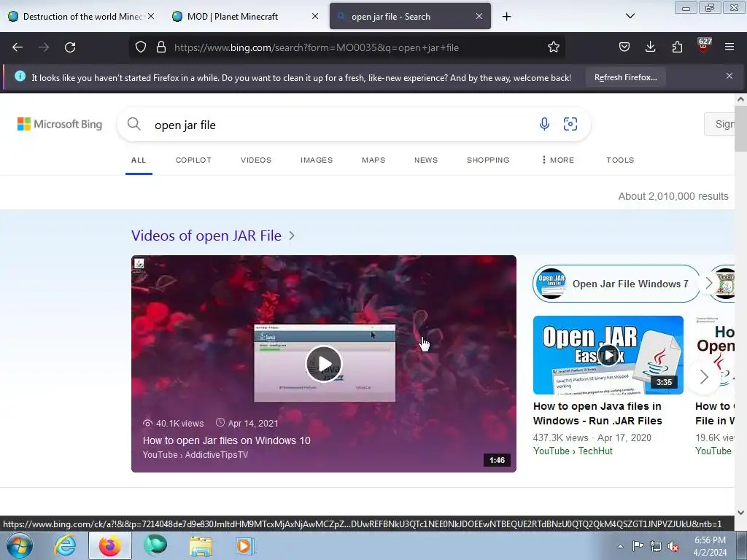
Task: Click the Microsoft Bing logo
Action: coord(60,124)
